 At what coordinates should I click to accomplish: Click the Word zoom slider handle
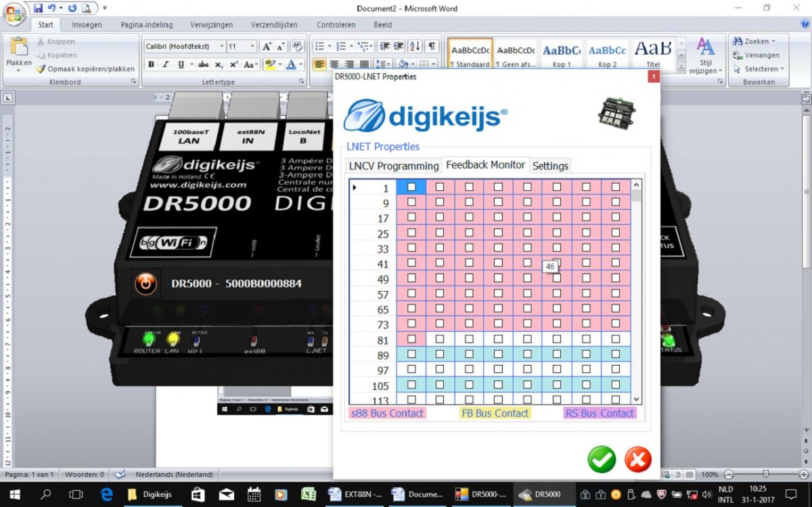point(765,475)
